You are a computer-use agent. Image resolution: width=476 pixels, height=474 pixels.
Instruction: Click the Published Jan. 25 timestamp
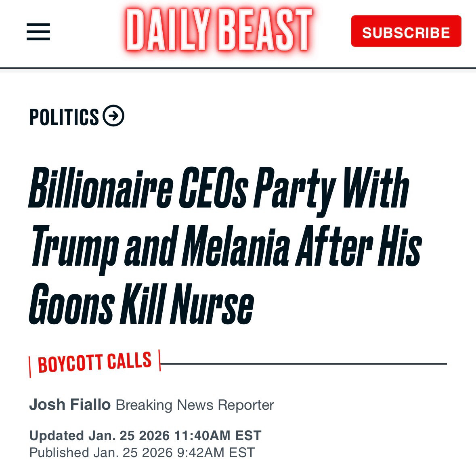click(142, 453)
